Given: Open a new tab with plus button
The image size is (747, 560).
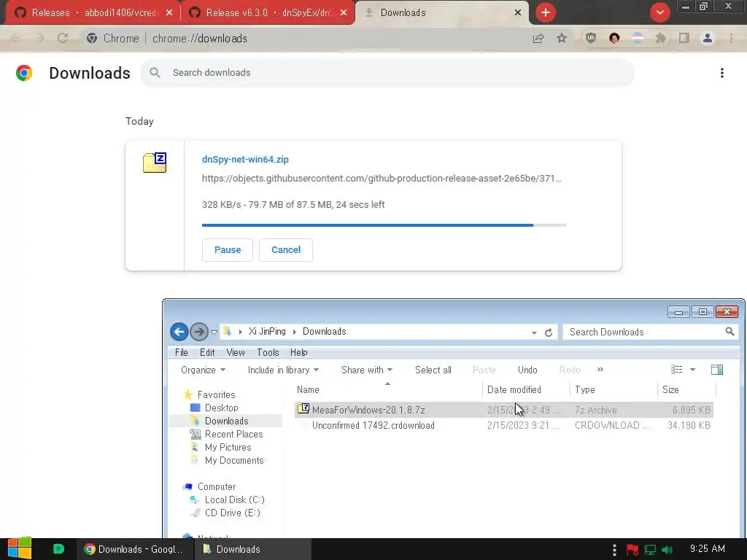Looking at the screenshot, I should click(x=546, y=12).
